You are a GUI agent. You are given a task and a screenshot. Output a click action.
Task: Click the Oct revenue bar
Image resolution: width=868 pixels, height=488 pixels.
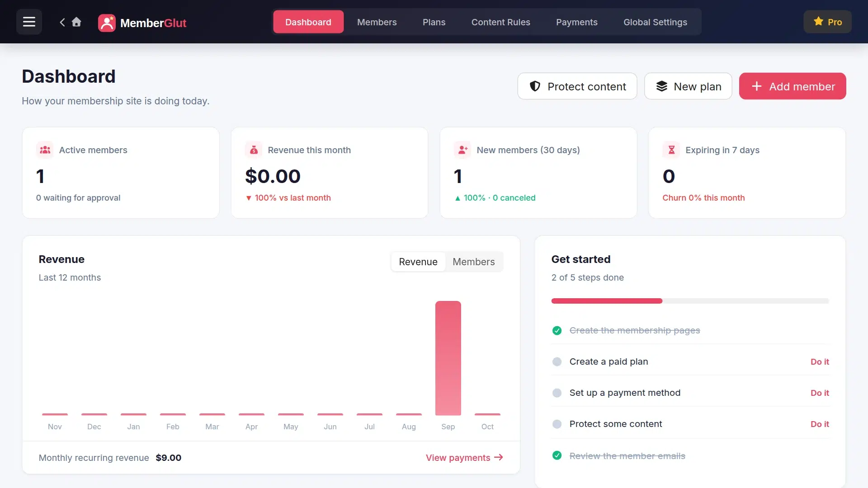[x=487, y=414]
